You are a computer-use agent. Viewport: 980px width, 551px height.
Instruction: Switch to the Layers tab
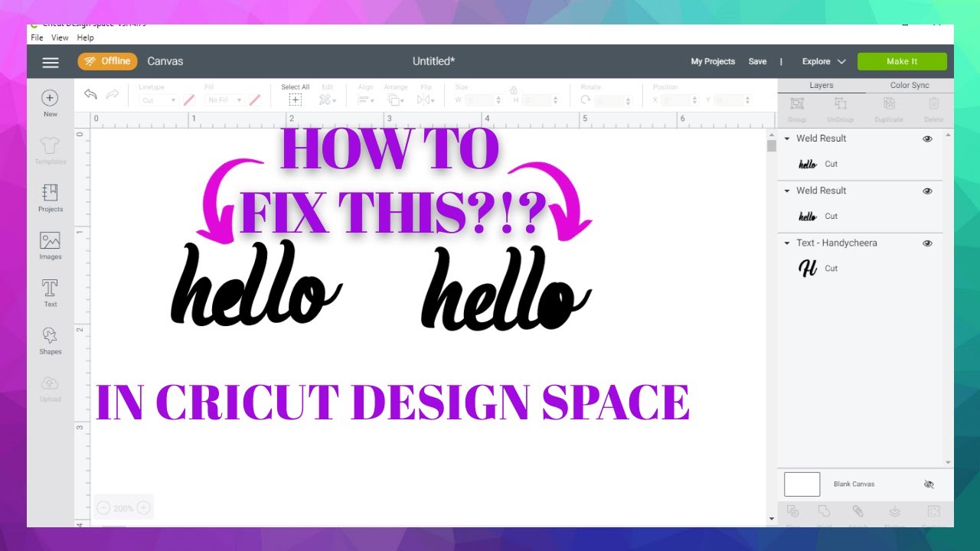coord(822,86)
